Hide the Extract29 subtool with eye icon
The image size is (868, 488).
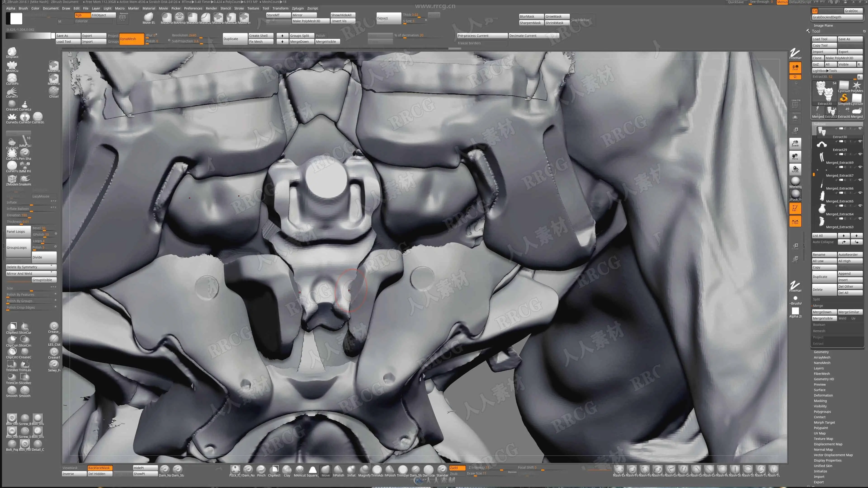[x=860, y=141]
